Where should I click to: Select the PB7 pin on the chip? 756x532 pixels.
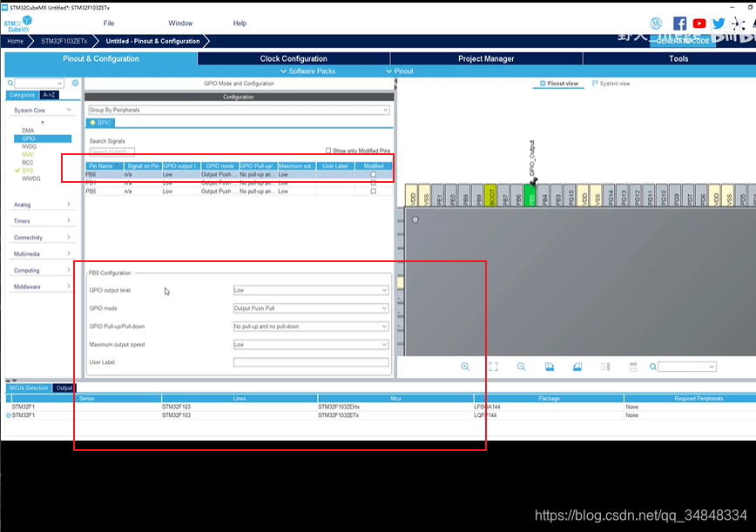point(503,195)
